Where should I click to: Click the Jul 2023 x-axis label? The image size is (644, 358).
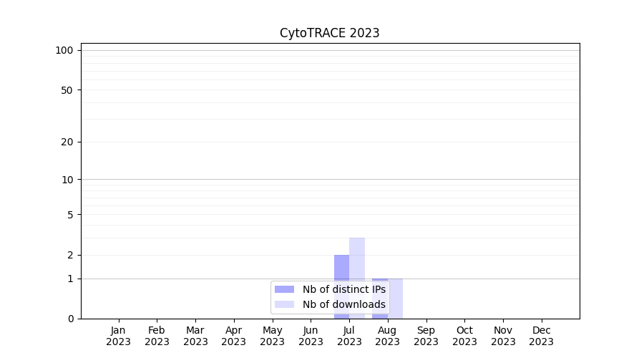349,336
